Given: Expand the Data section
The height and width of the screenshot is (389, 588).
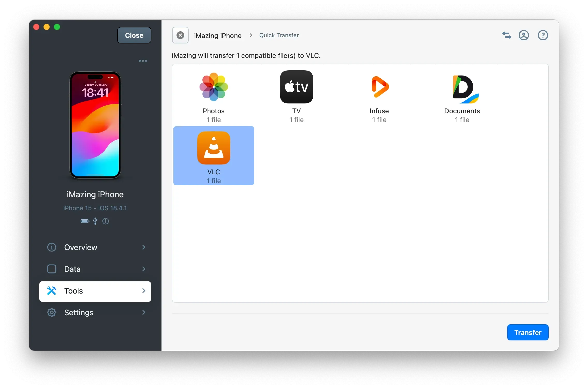Looking at the screenshot, I should tap(95, 269).
